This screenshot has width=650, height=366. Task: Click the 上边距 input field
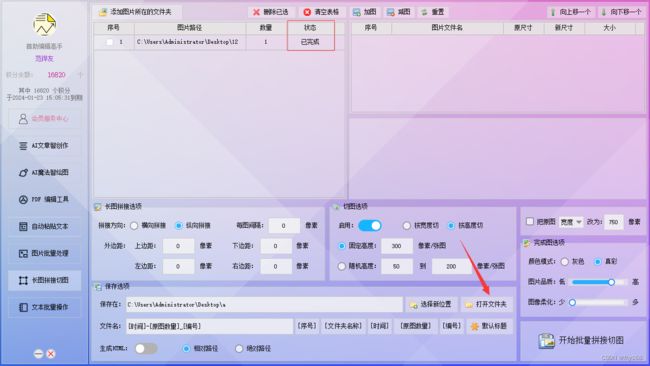point(178,246)
